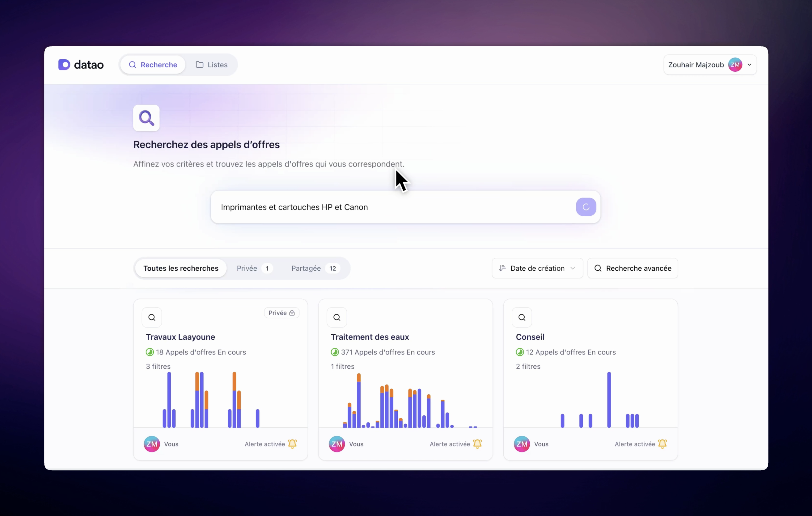Select the Toutes les recherches tab
Screen dimensions: 812x516
pyautogui.click(x=181, y=268)
